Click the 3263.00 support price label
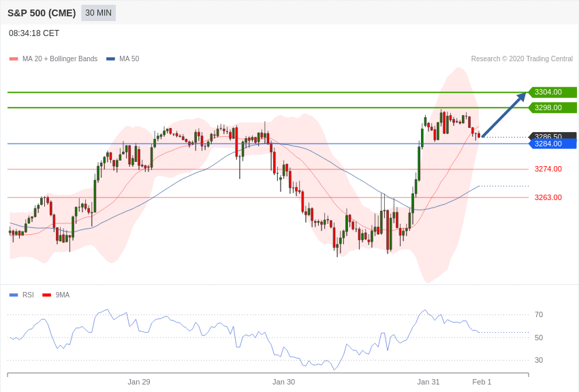Viewport: 579px width, 392px height. (x=548, y=197)
